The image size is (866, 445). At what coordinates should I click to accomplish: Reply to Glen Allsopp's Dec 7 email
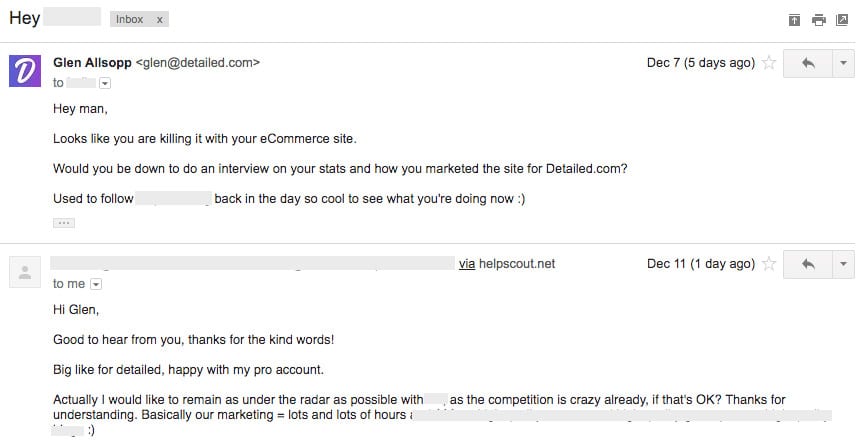[808, 63]
